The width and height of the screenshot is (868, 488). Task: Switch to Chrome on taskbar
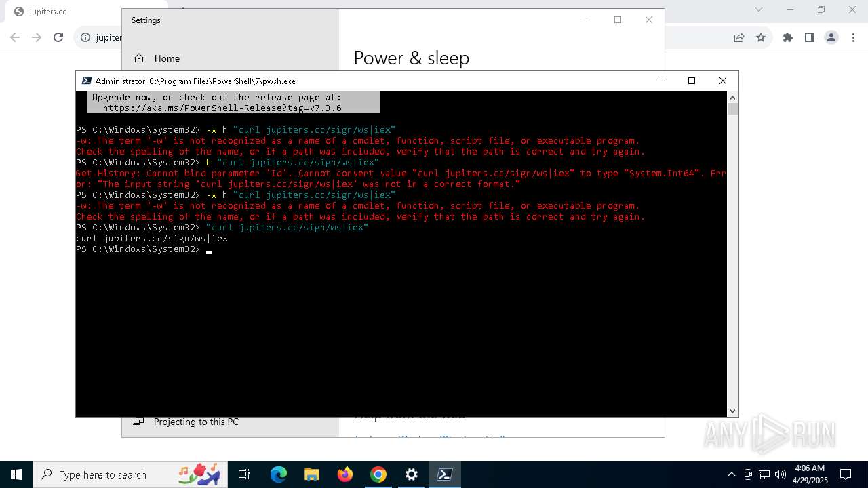pyautogui.click(x=378, y=474)
